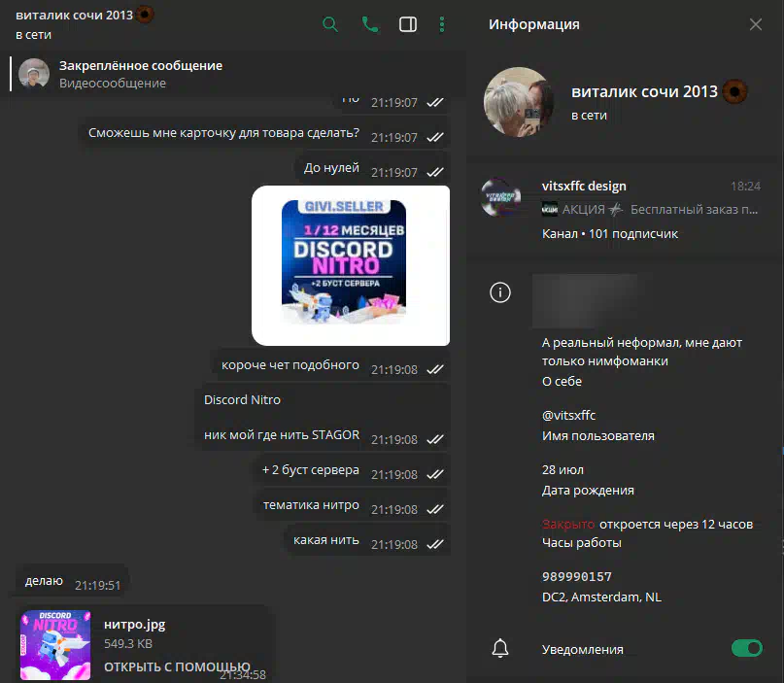
Task: Click the АКЦИЯ channel preview text
Action: (650, 210)
